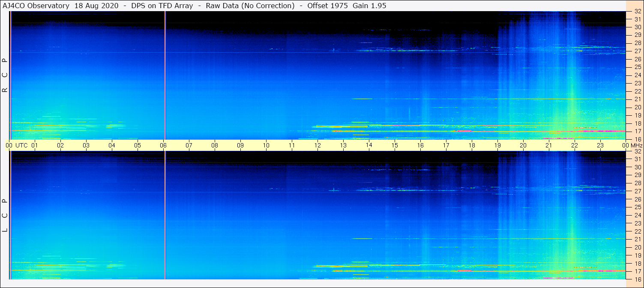This screenshot has width=644, height=288.
Task: Click the 22 hour tick on the time axis
Action: click(x=575, y=145)
